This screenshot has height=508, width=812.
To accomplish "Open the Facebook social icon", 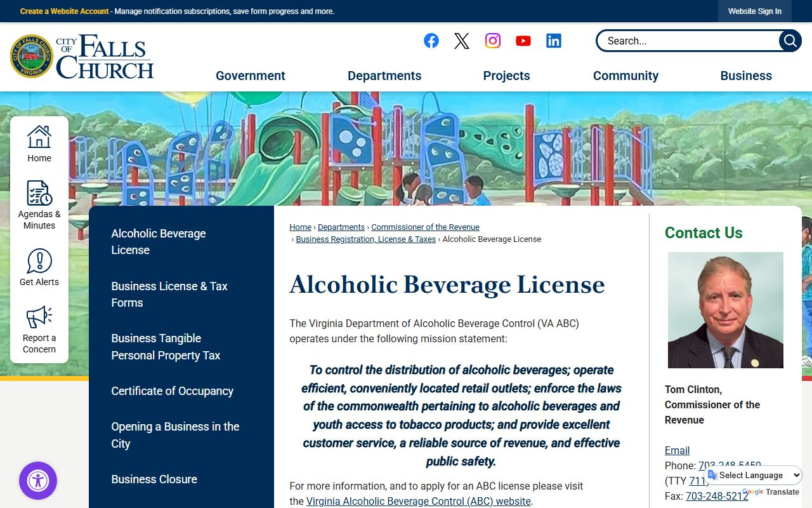I will tap(431, 41).
